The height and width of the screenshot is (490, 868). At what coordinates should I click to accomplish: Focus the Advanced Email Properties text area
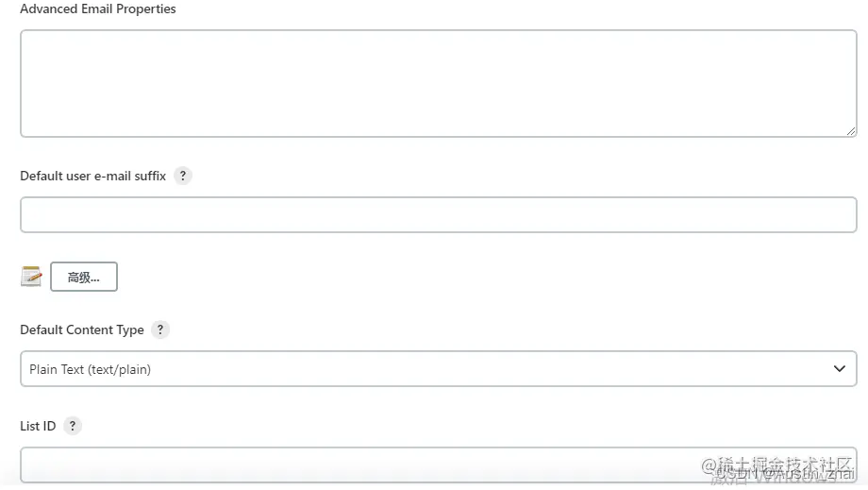click(x=439, y=84)
